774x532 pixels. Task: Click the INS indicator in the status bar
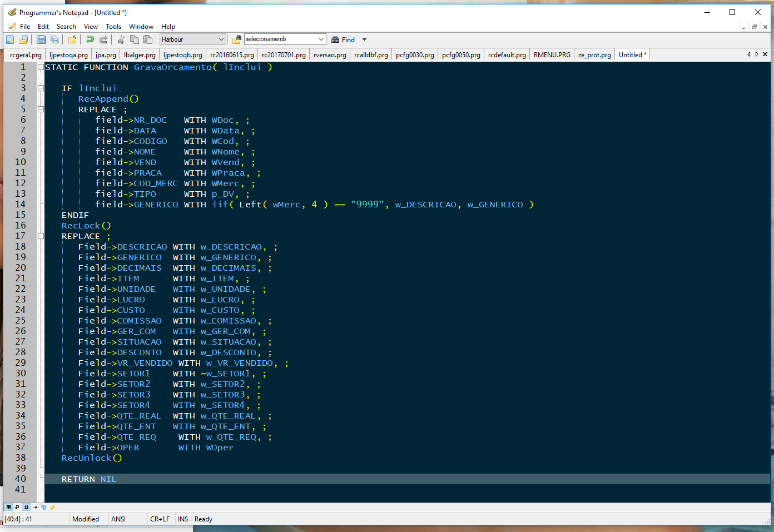click(183, 519)
